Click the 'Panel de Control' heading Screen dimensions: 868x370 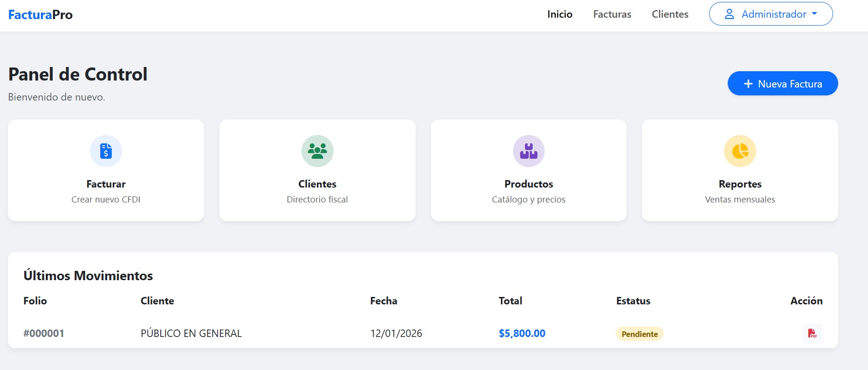coord(78,74)
